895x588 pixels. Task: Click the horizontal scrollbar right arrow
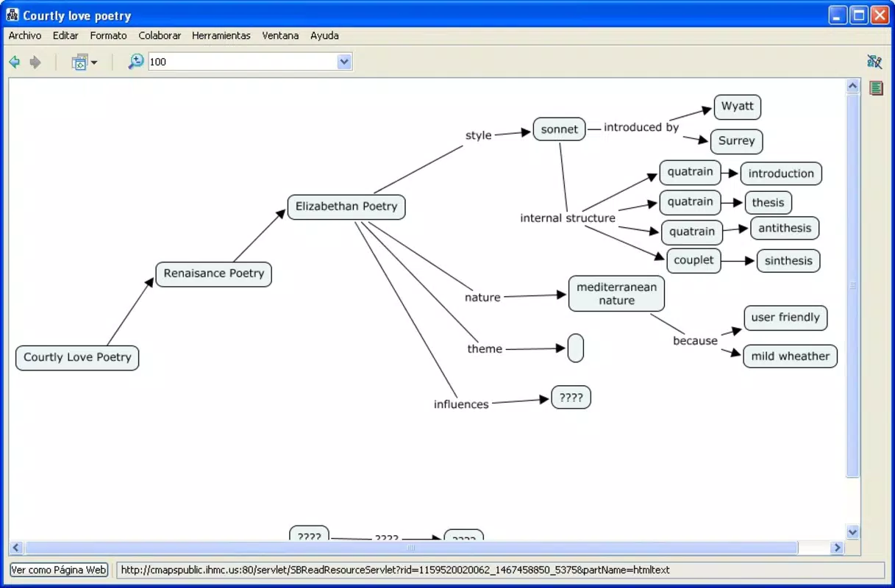pos(837,548)
